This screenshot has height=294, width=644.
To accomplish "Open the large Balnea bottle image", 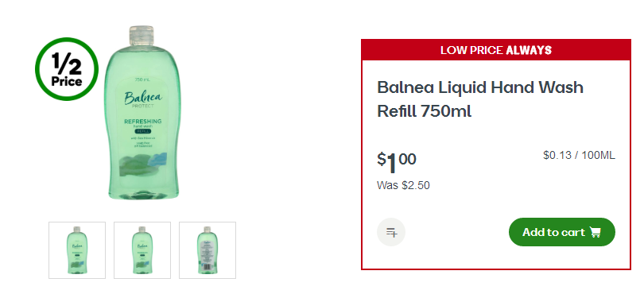I will click(x=142, y=113).
